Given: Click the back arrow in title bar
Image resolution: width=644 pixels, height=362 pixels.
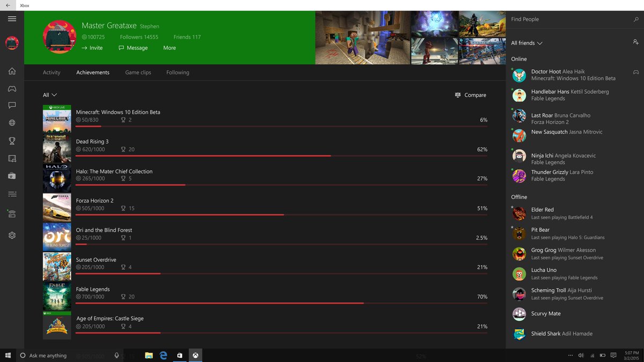Looking at the screenshot, I should pyautogui.click(x=8, y=5).
